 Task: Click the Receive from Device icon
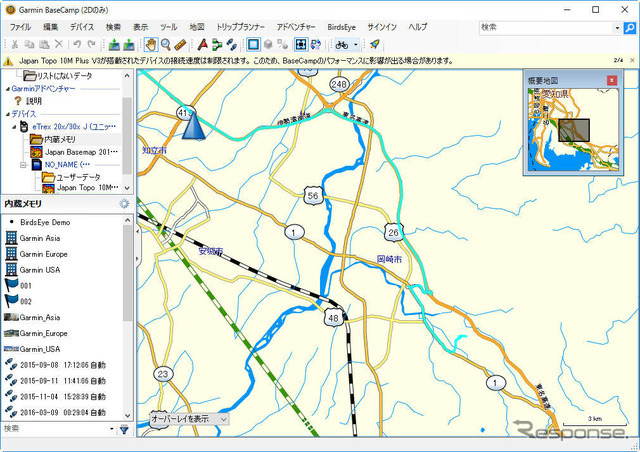(129, 44)
